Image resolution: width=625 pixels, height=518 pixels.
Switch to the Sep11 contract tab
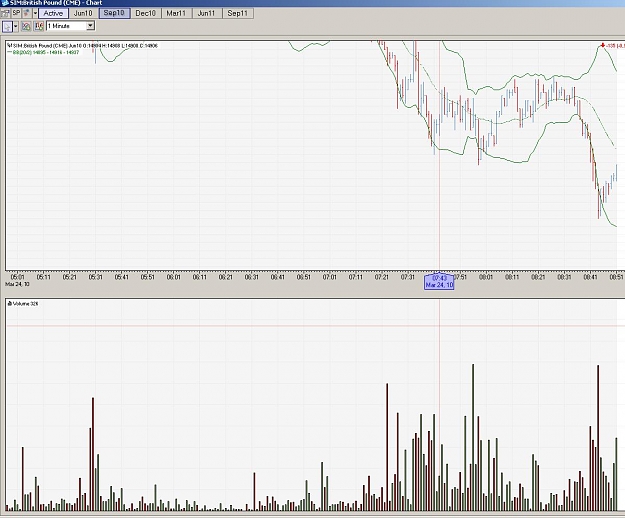click(x=238, y=13)
